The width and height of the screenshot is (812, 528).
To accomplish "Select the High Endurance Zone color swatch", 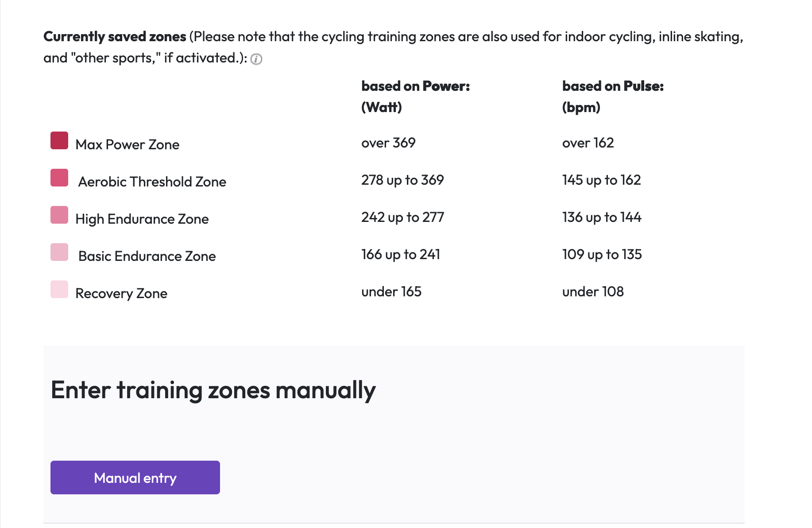I will click(59, 215).
